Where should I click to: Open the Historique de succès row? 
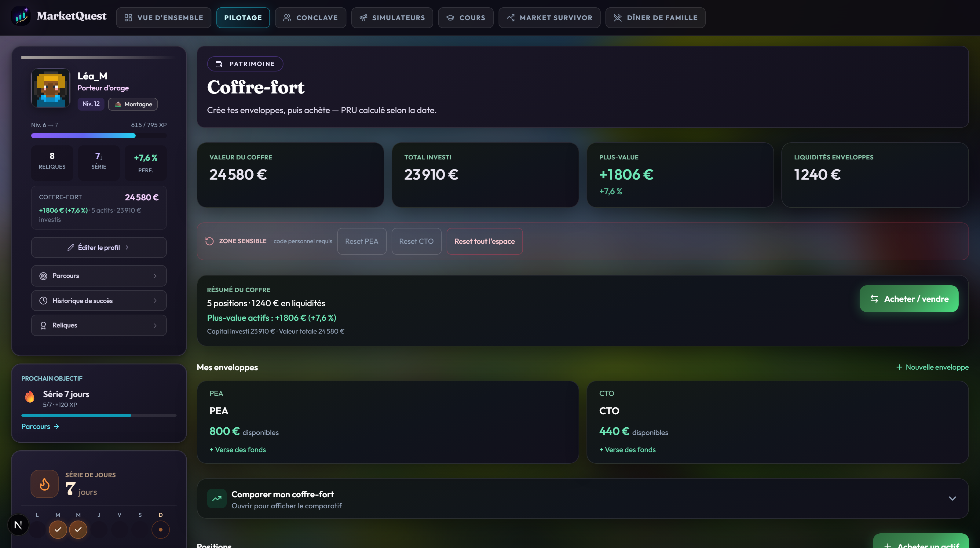point(99,301)
